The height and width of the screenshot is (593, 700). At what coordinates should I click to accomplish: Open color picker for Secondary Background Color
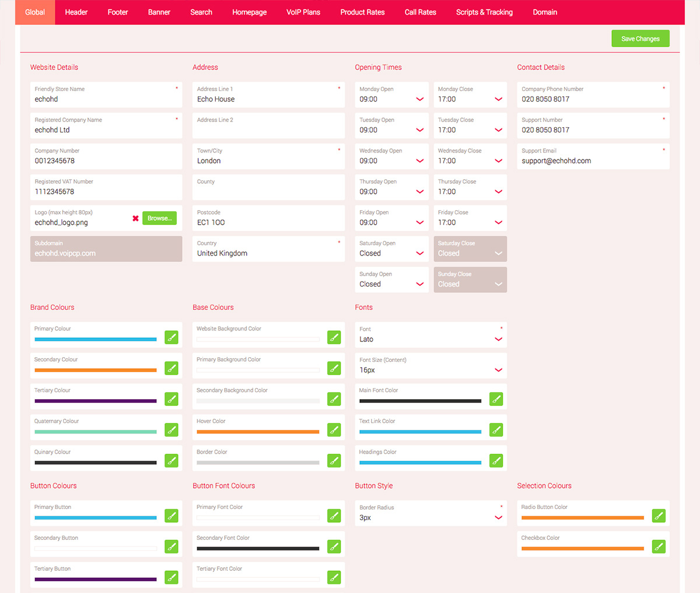point(334,399)
